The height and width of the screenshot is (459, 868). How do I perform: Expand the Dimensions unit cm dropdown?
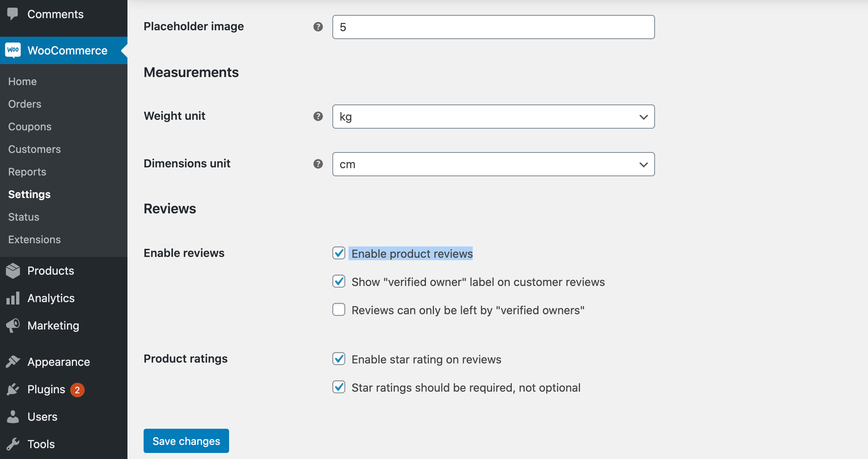coord(493,164)
